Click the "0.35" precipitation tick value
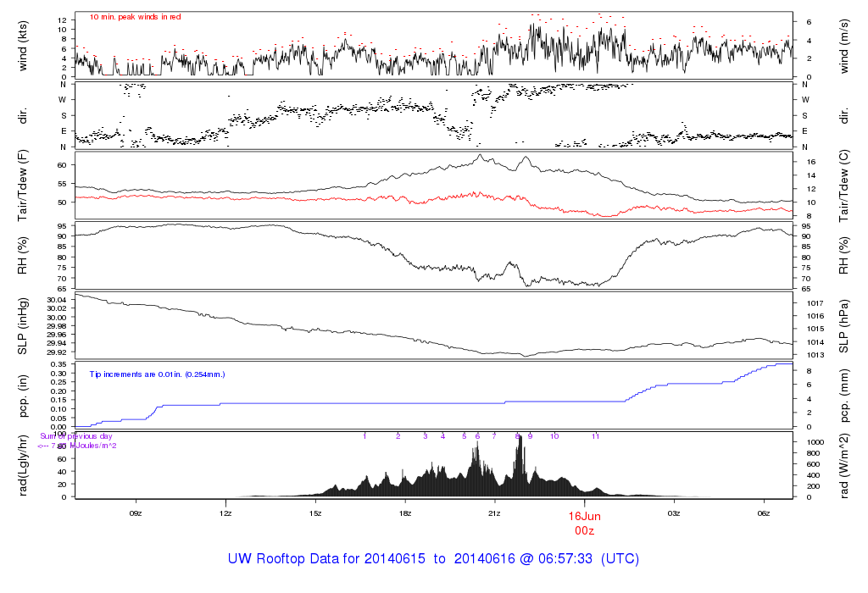This screenshot has height=593, width=868. (58, 364)
